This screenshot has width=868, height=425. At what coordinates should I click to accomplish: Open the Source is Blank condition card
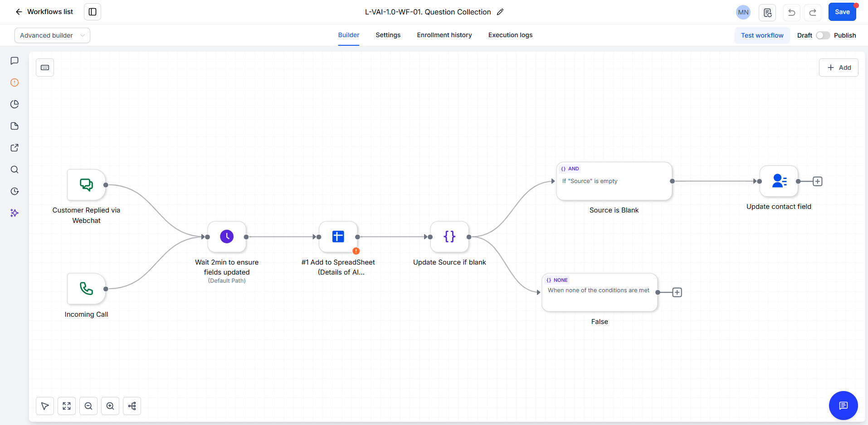614,181
